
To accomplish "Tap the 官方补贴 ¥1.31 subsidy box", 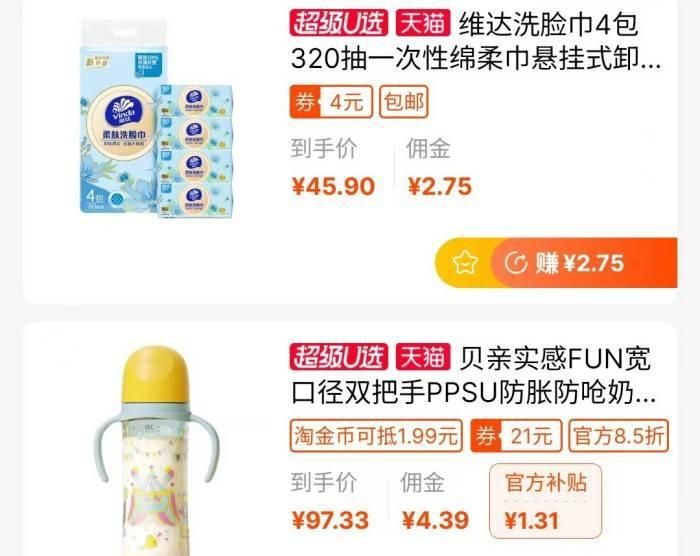I will tap(545, 501).
